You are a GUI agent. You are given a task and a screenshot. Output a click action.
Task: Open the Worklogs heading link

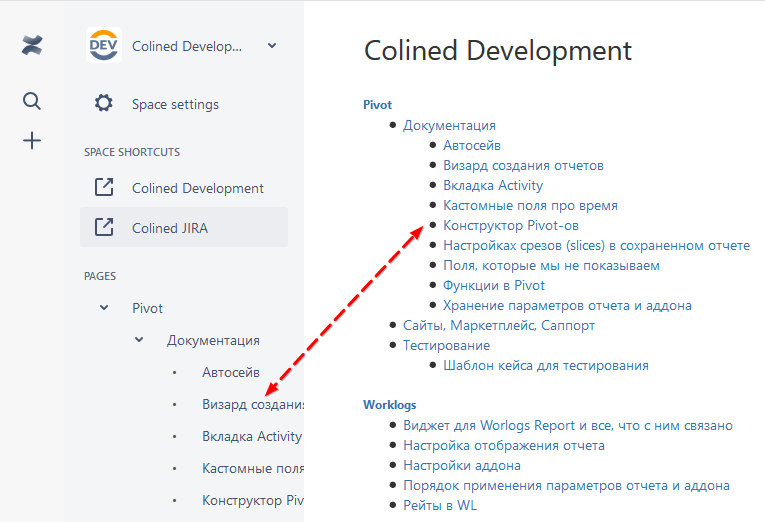(x=389, y=405)
